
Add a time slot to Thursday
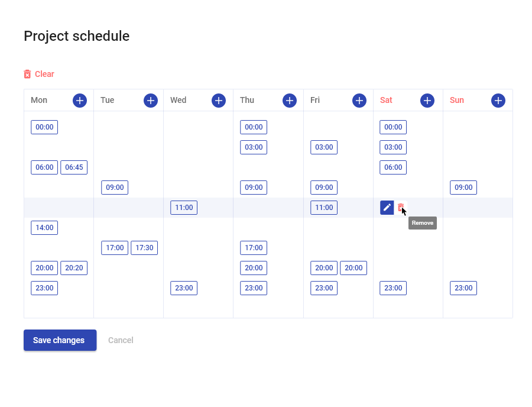pyautogui.click(x=290, y=101)
